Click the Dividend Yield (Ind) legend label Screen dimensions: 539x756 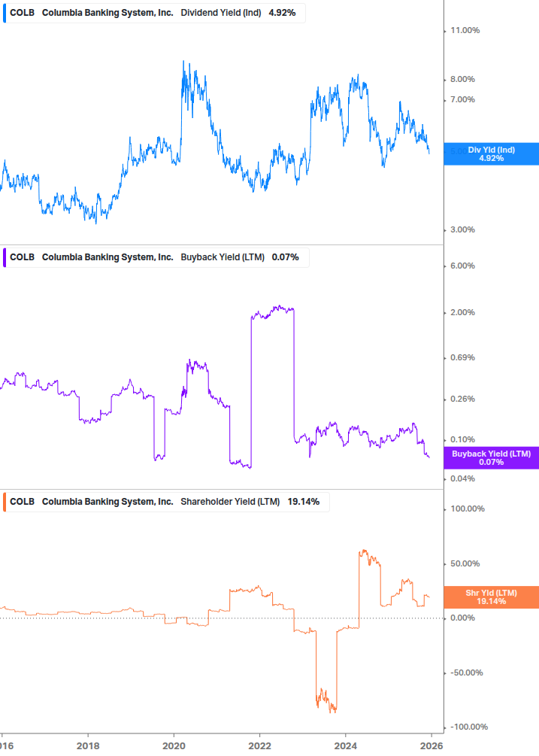(220, 13)
